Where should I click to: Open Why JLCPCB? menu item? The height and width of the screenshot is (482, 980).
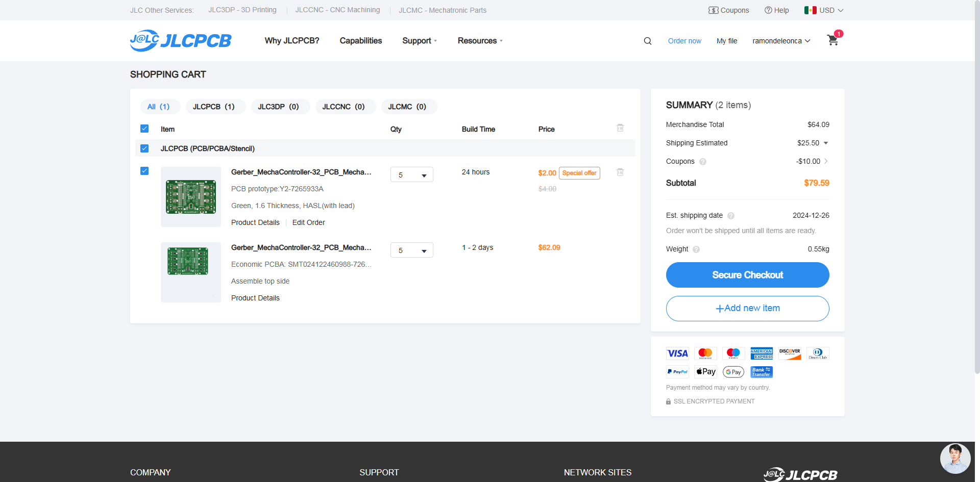tap(292, 41)
